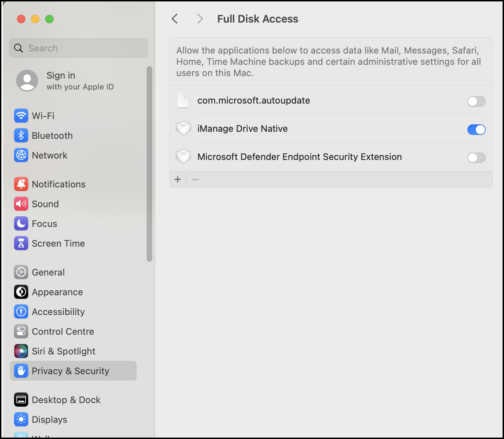Screen dimensions: 504x439
Task: Add an application with the plus button
Action: [178, 179]
